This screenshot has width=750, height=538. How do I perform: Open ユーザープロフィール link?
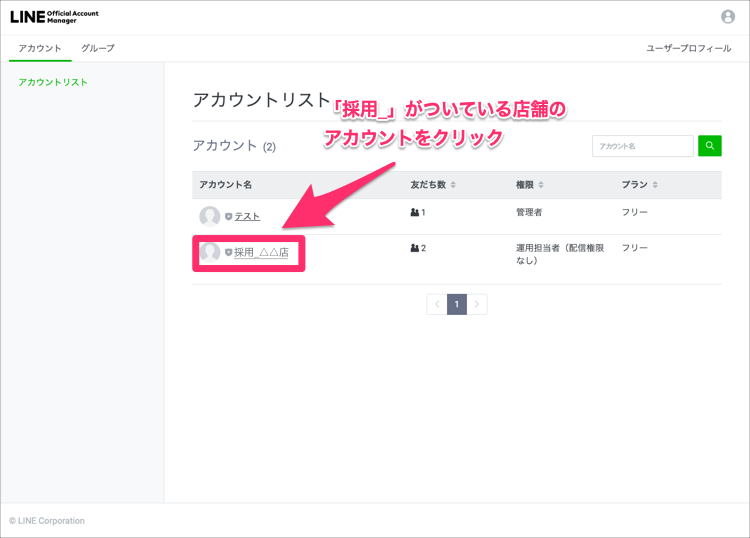coord(688,48)
